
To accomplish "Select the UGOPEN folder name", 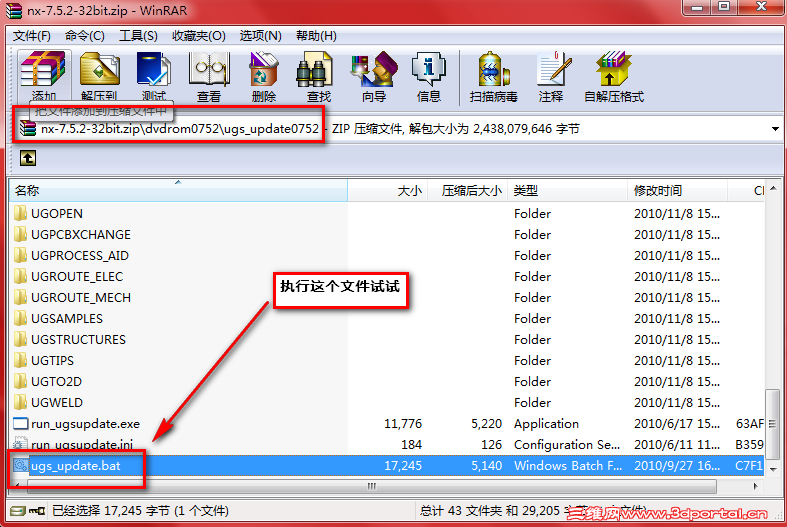I will [57, 213].
